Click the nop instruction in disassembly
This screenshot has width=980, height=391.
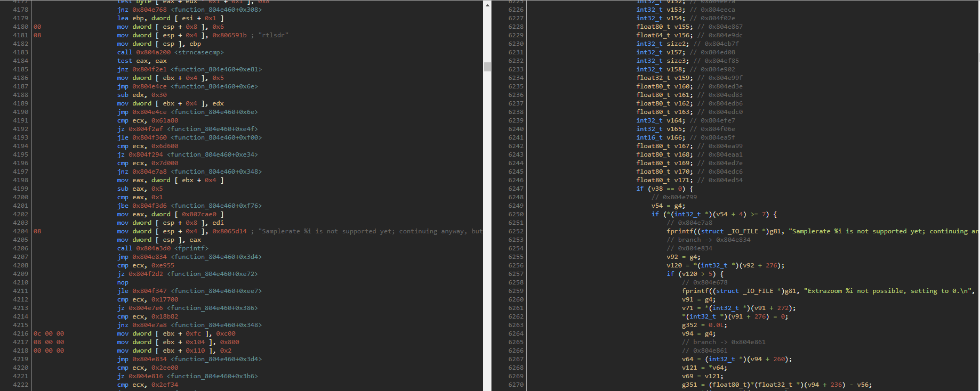pyautogui.click(x=123, y=282)
